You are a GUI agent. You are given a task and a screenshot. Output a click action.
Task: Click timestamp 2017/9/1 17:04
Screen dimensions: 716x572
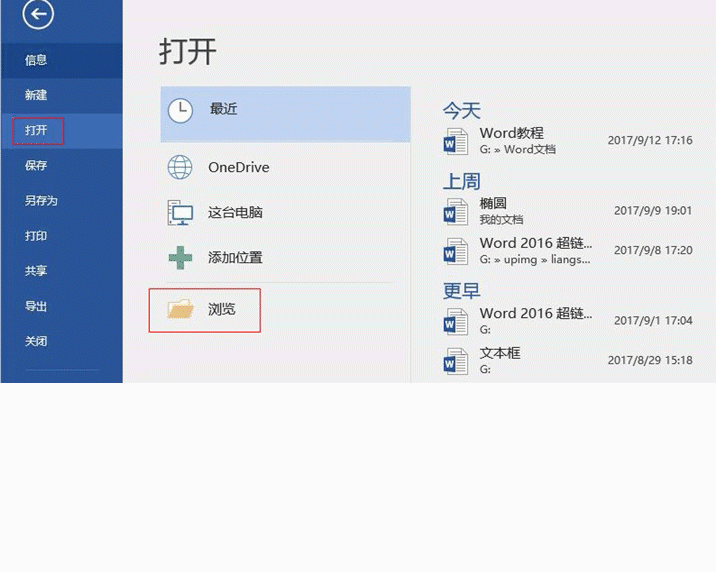tap(653, 320)
